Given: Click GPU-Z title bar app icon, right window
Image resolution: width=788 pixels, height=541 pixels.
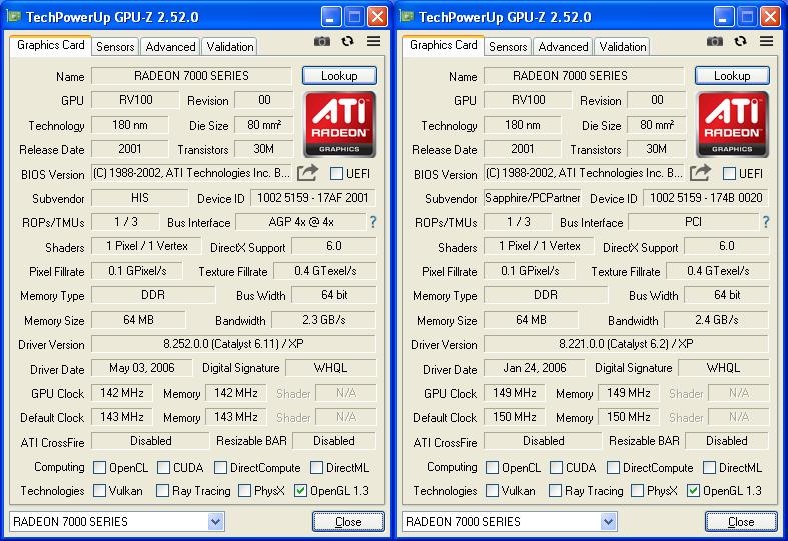Looking at the screenshot, I should pyautogui.click(x=407, y=17).
